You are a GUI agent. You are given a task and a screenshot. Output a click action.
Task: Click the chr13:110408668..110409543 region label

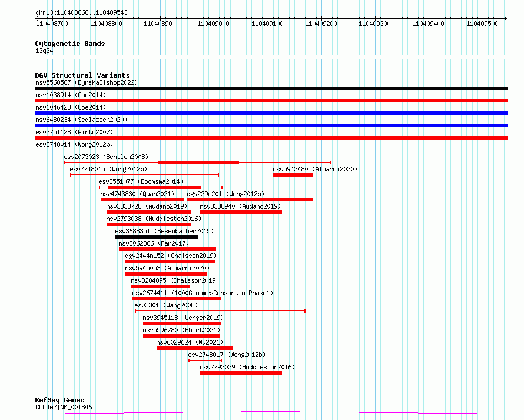[81, 12]
